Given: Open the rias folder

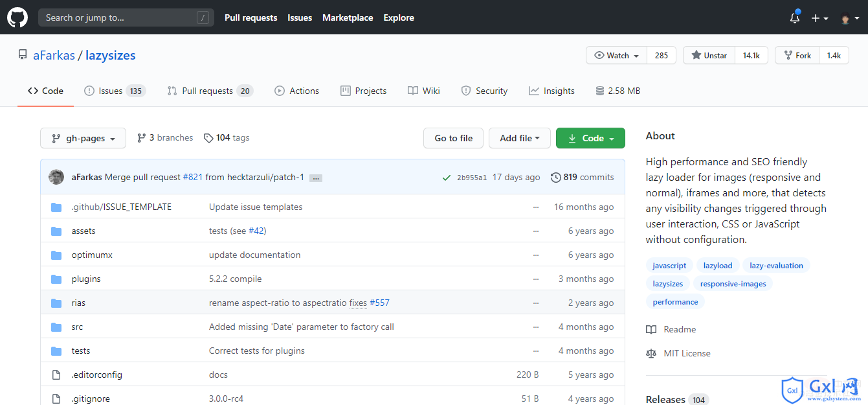Looking at the screenshot, I should (x=78, y=303).
